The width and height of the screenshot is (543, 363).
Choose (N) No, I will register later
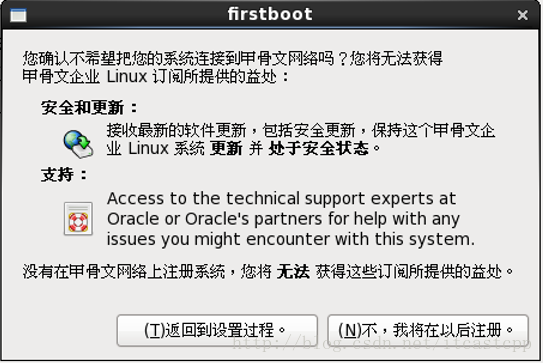428,330
